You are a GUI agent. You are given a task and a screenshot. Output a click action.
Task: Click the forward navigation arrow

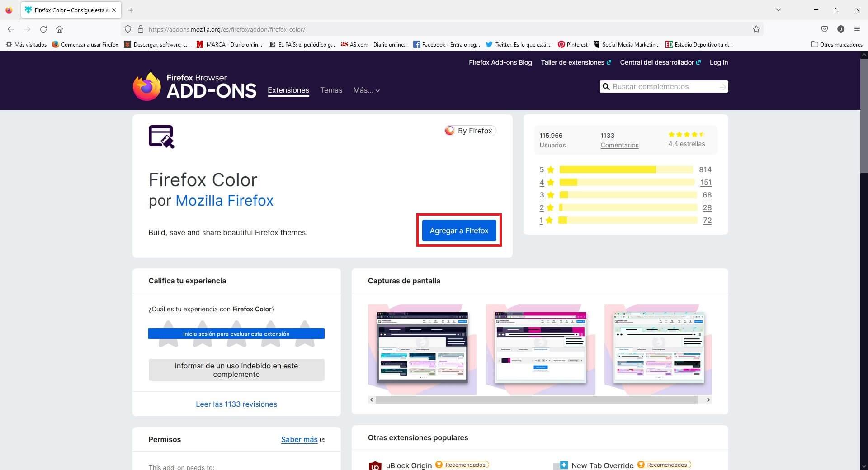pyautogui.click(x=27, y=29)
